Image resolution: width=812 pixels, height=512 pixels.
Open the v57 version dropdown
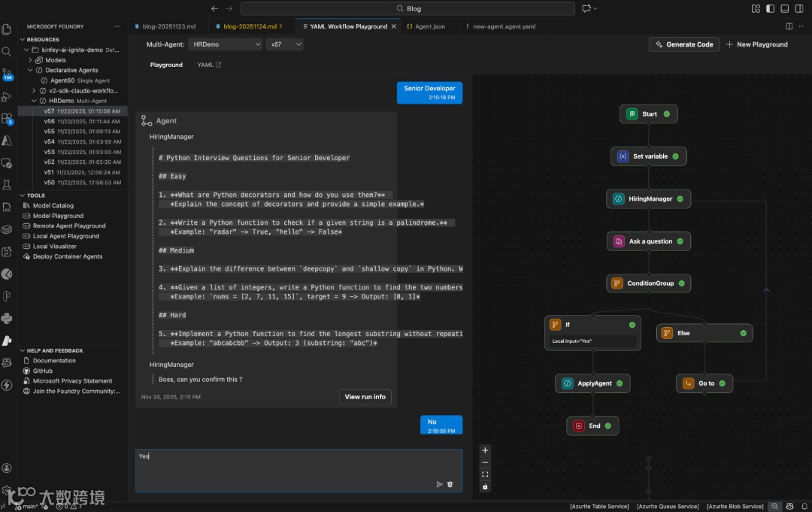[x=284, y=44]
